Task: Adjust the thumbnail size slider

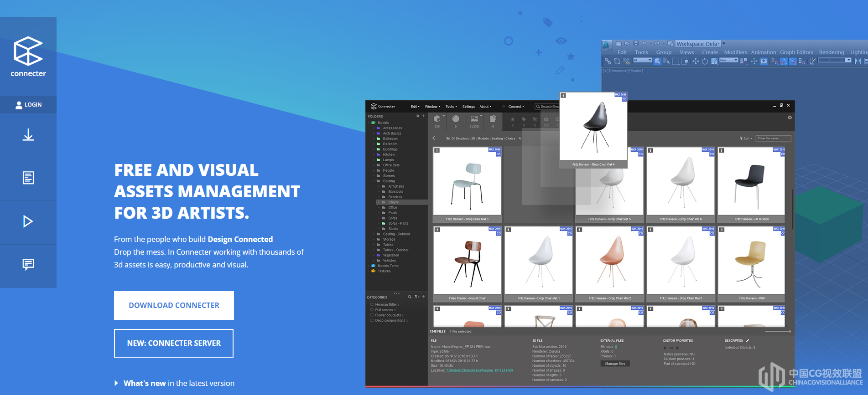Action: (778, 332)
